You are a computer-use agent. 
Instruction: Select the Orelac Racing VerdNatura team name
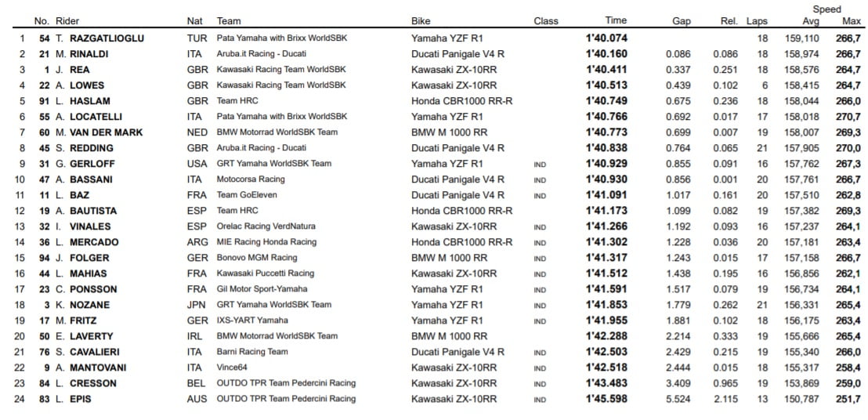(x=266, y=226)
